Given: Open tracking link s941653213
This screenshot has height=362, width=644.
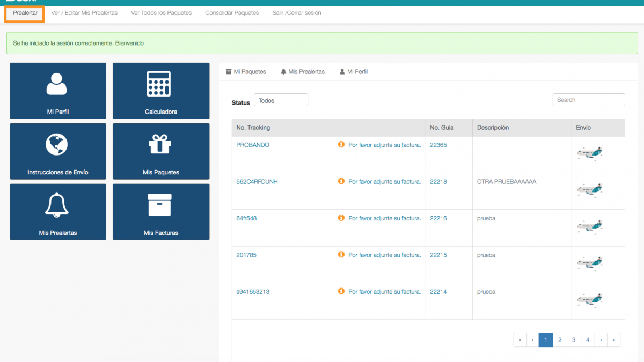Looking at the screenshot, I should coord(253,292).
